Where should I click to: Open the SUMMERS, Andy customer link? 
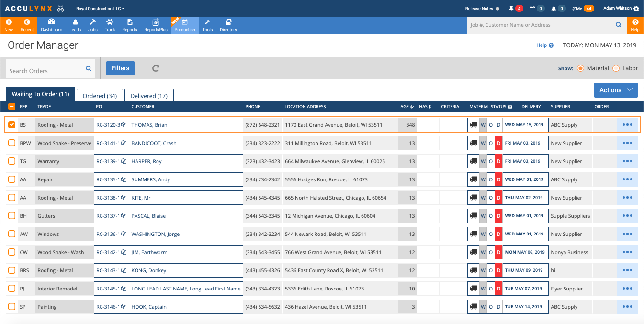151,179
